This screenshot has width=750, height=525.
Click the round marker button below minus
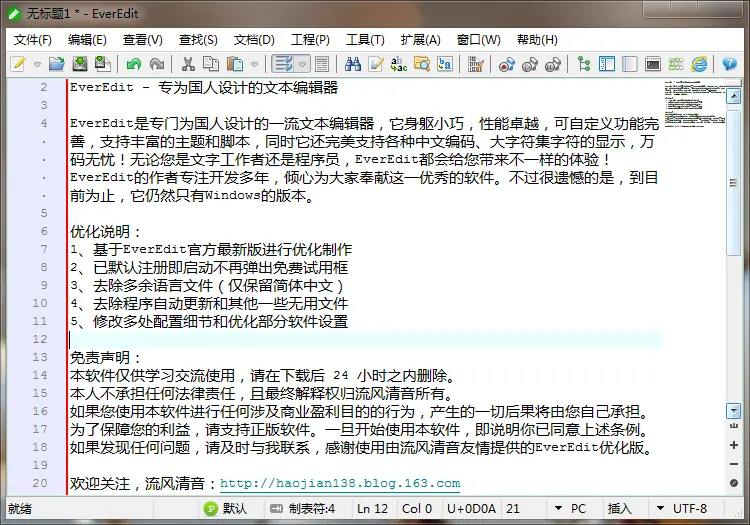(733, 483)
